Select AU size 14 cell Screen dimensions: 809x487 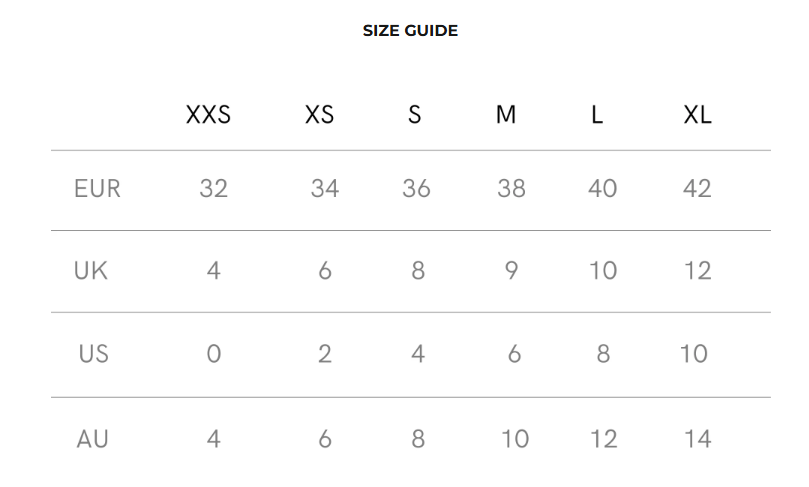point(698,439)
